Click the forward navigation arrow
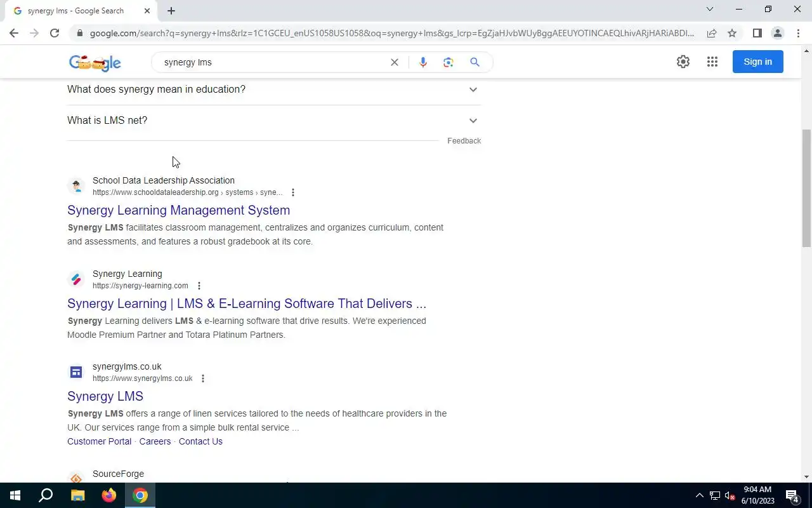The height and width of the screenshot is (508, 812). (34, 33)
